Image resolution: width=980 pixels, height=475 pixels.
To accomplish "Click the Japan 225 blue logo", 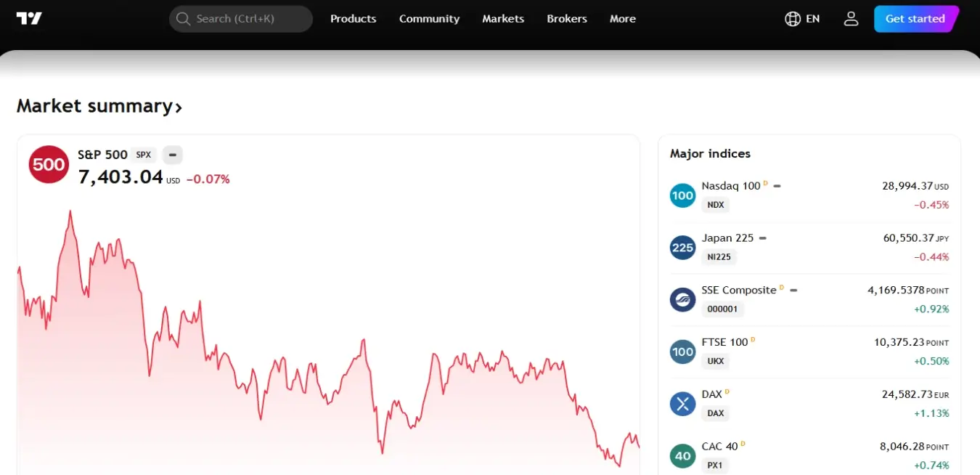I will (682, 247).
